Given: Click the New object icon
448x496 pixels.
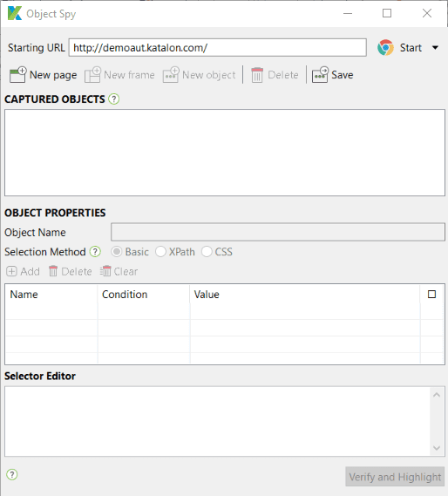Looking at the screenshot, I should pyautogui.click(x=171, y=75).
